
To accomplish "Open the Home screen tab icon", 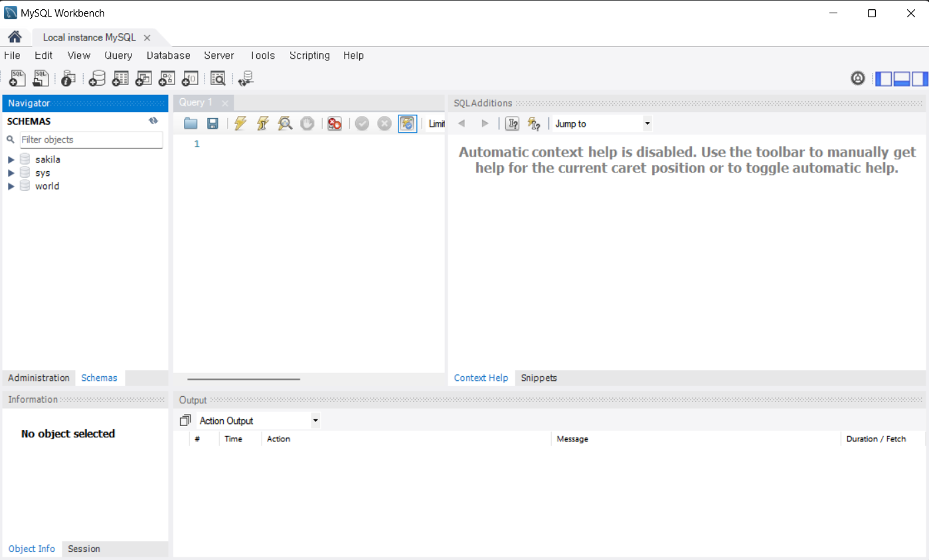I will (x=15, y=37).
